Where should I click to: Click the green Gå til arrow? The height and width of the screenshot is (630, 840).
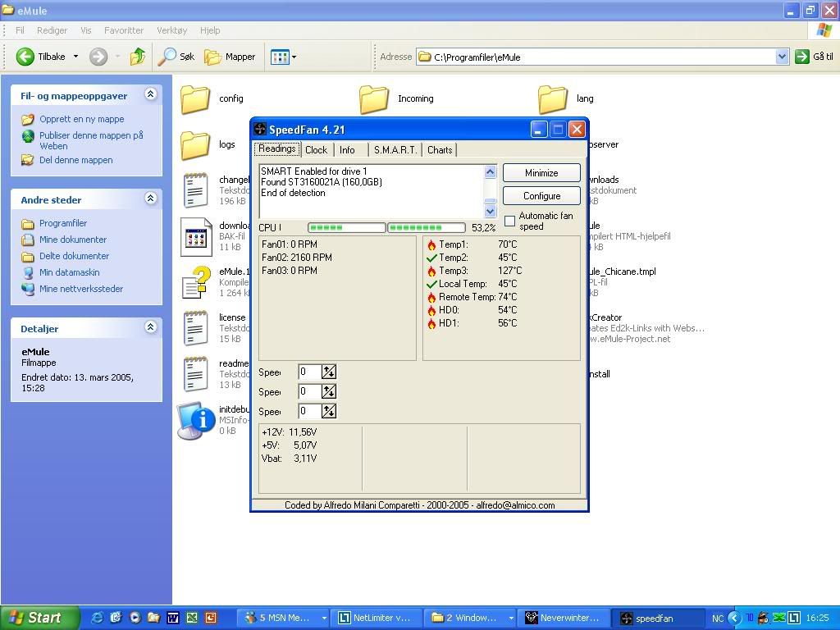point(802,57)
